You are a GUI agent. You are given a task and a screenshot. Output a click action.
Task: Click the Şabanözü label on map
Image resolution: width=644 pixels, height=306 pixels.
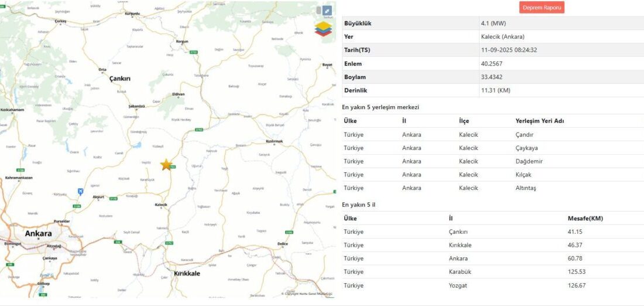[x=137, y=106]
